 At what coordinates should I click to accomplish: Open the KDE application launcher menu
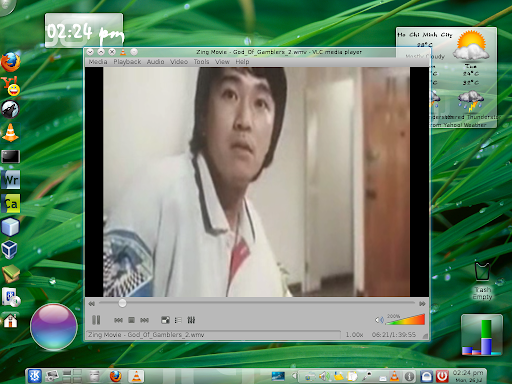(x=34, y=376)
